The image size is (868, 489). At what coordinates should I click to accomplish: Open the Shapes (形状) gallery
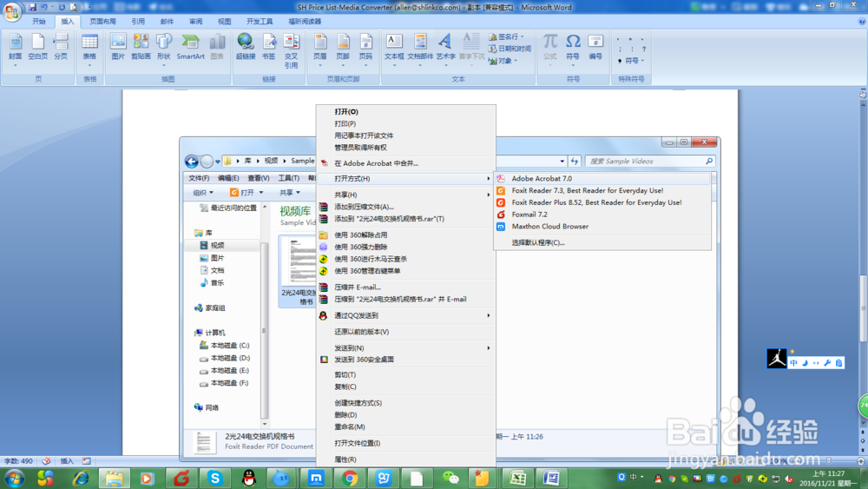pyautogui.click(x=163, y=48)
